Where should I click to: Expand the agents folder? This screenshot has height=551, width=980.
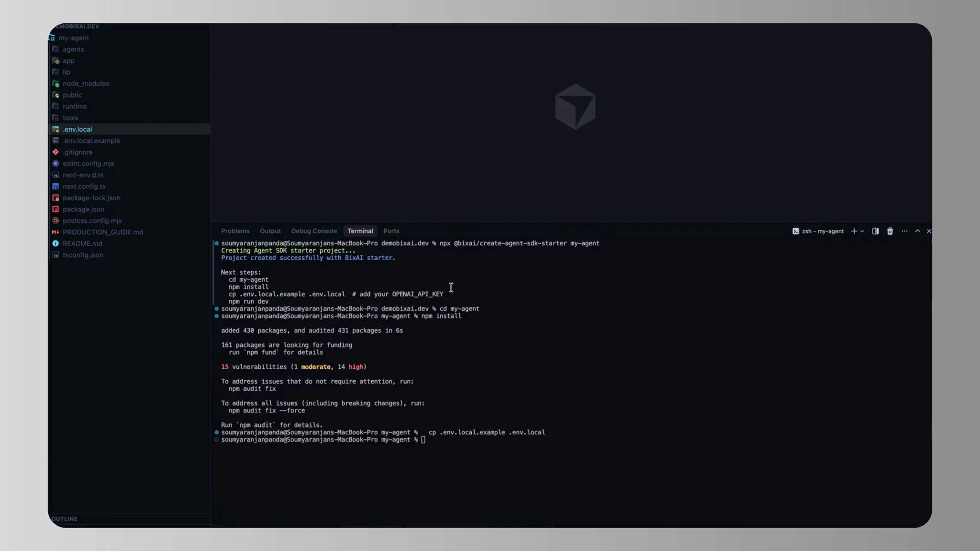tap(73, 49)
